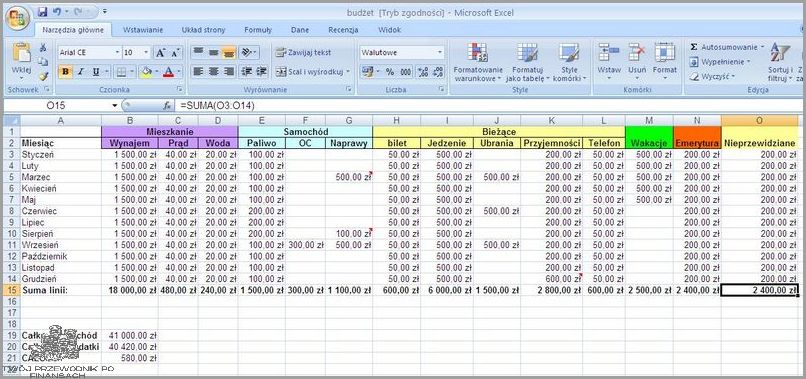Viewport: 806px width, 379px height.
Task: Open the text orientation dropdown
Action: click(249, 52)
